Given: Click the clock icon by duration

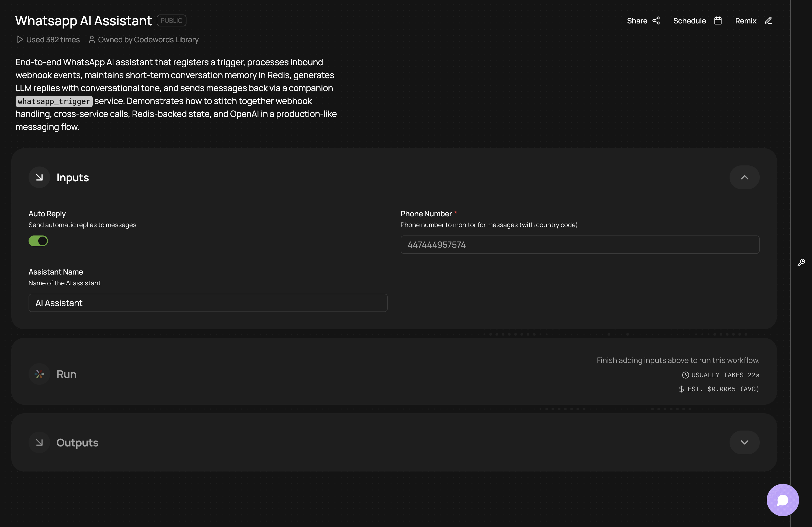Looking at the screenshot, I should click(685, 375).
